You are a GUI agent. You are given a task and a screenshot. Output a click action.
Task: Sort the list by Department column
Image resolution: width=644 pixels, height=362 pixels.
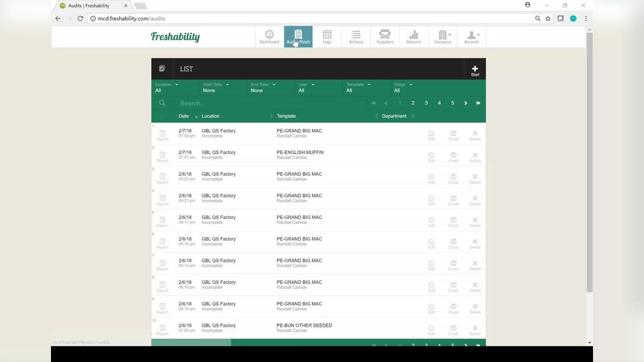pyautogui.click(x=398, y=116)
